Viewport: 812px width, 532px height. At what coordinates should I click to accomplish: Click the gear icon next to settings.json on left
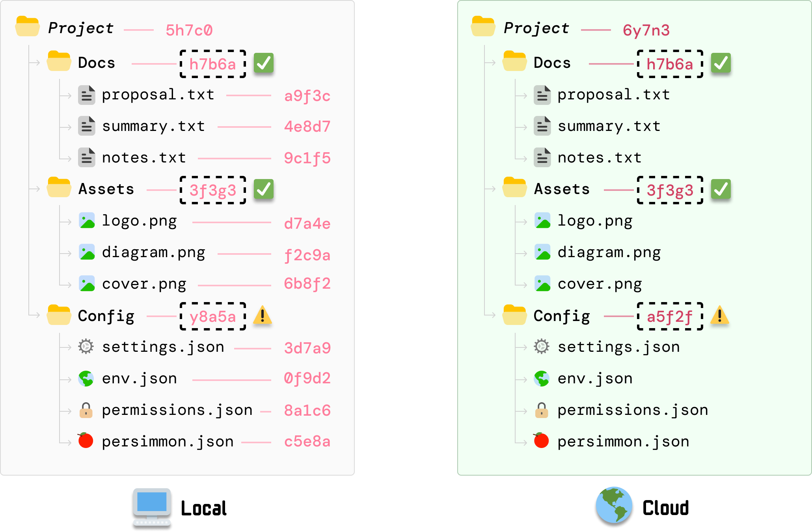tap(86, 347)
